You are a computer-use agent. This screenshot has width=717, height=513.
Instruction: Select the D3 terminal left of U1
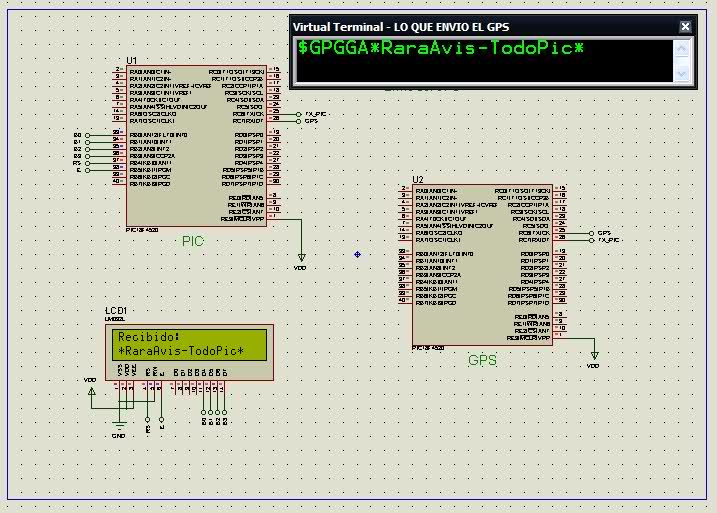82,156
